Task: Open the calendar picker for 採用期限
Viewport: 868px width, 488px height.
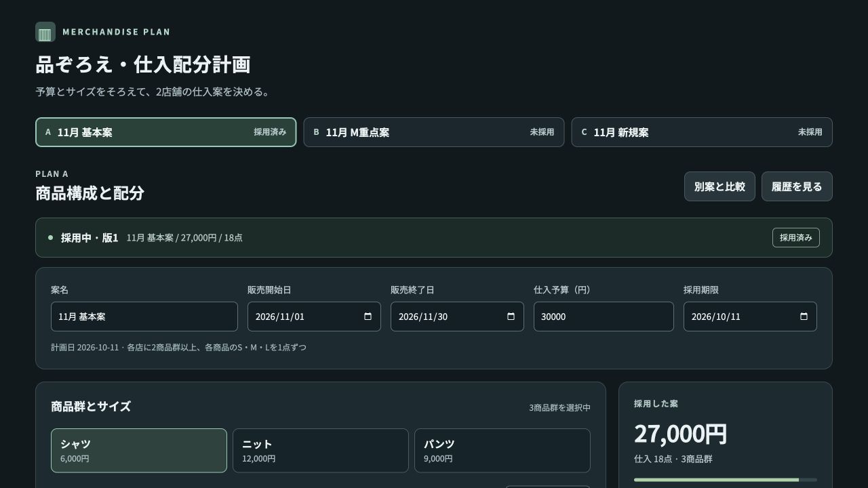Action: click(x=804, y=317)
